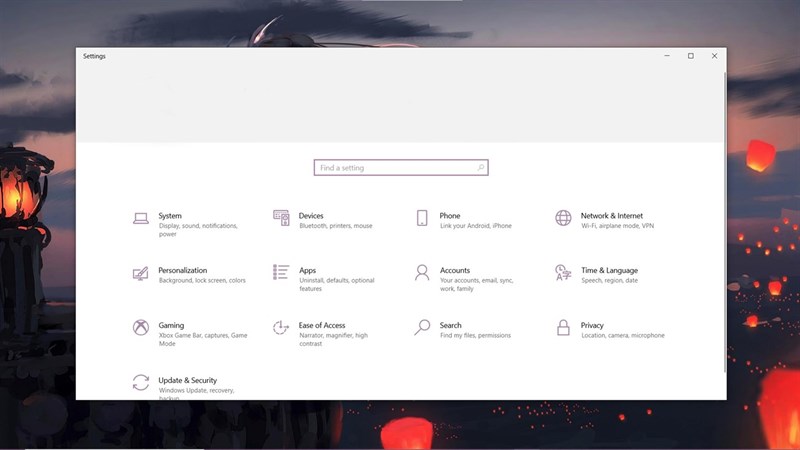Open the Apps list icon

(x=281, y=272)
